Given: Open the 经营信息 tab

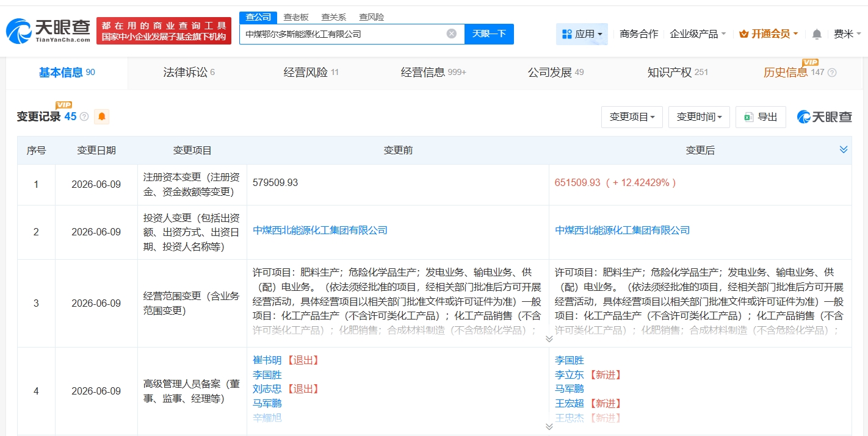Looking at the screenshot, I should tap(433, 73).
